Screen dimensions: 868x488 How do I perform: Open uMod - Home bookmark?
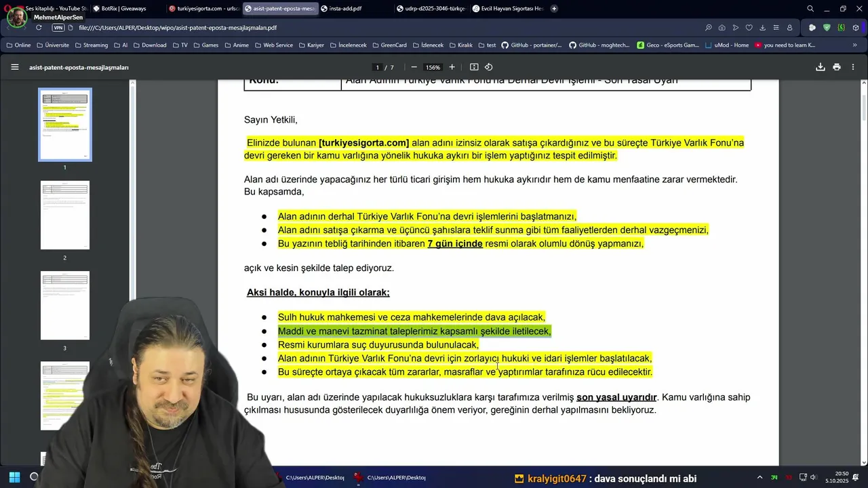click(727, 45)
